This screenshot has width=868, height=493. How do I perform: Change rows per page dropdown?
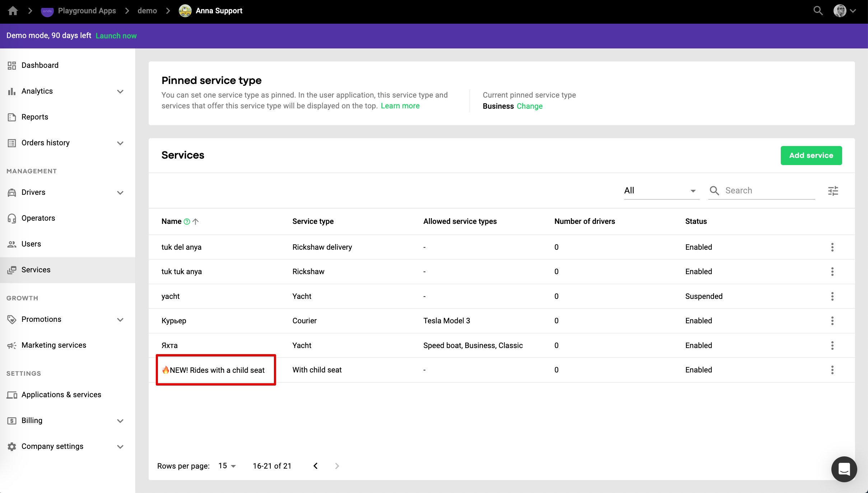coord(227,466)
